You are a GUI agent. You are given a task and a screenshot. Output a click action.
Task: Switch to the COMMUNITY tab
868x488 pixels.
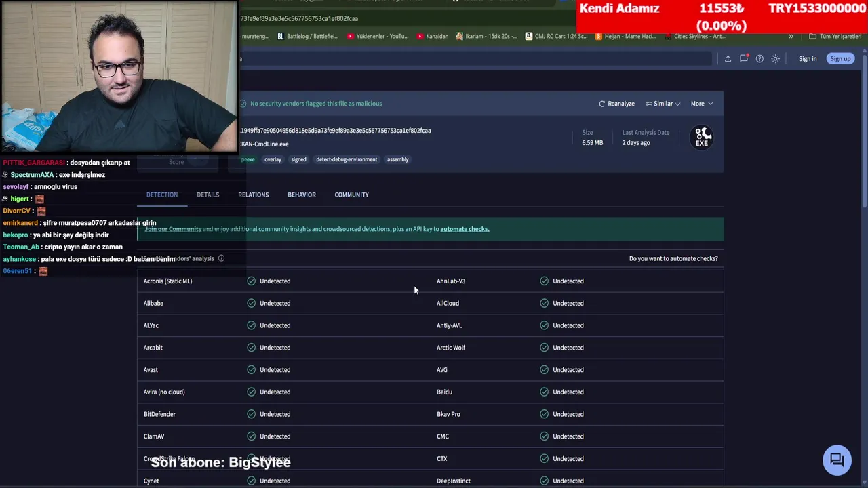point(351,195)
